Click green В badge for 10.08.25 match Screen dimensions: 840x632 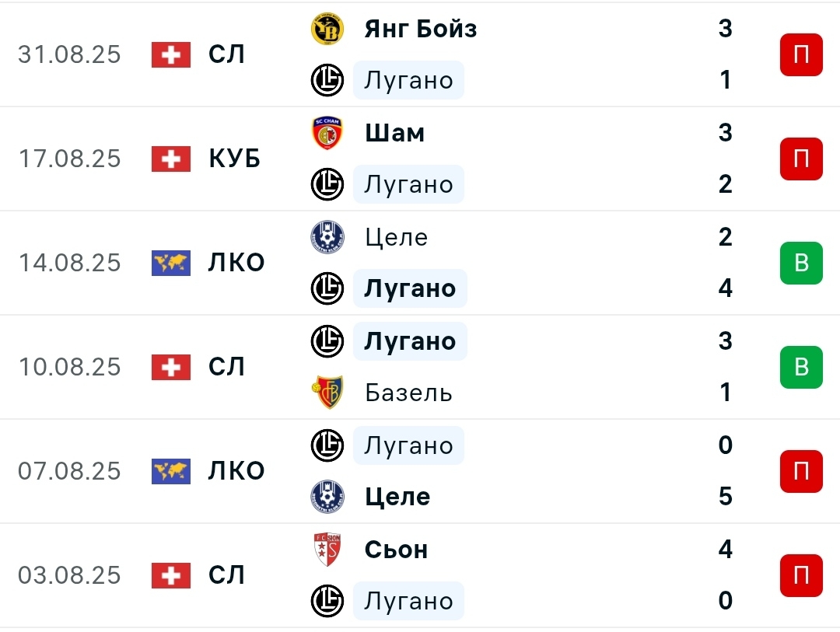(x=801, y=367)
